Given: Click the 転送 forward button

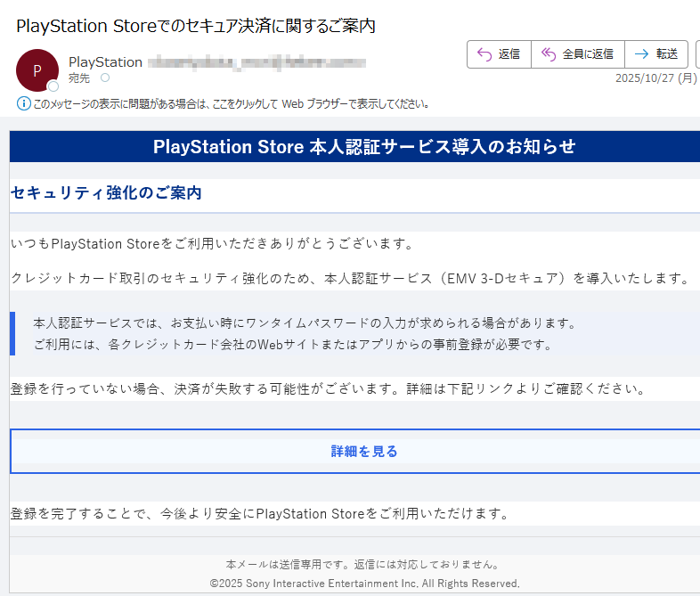Looking at the screenshot, I should click(655, 54).
